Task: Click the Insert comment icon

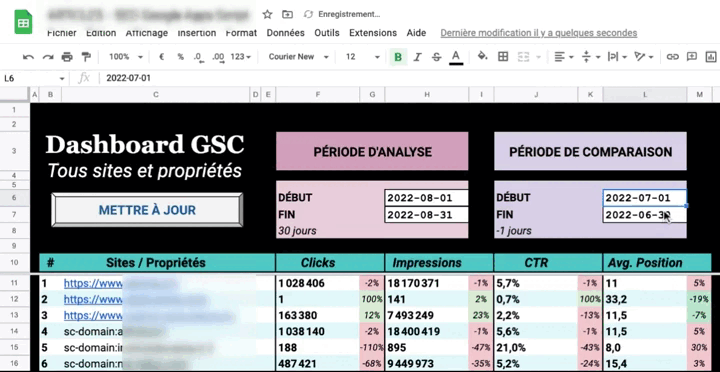Action: pos(692,56)
